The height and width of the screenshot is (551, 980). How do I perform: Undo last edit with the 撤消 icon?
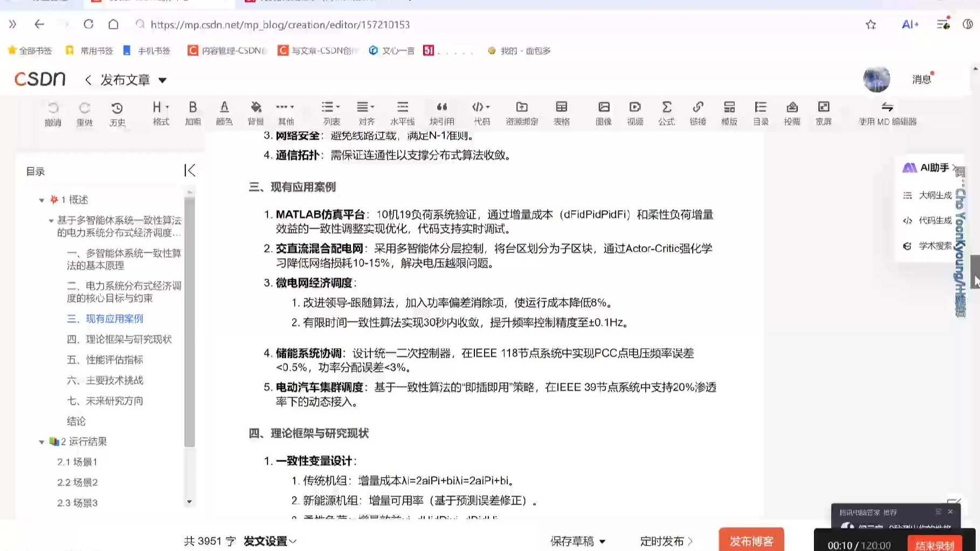pyautogui.click(x=52, y=112)
